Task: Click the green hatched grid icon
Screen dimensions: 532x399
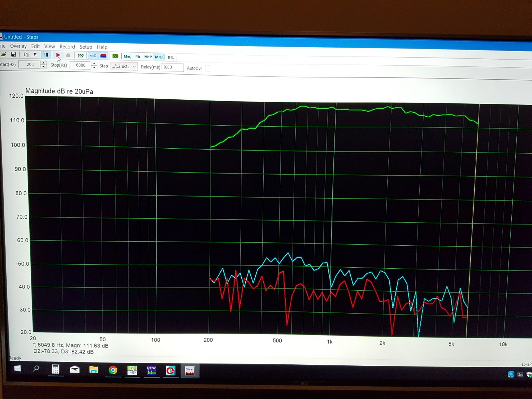Action: pos(80,56)
